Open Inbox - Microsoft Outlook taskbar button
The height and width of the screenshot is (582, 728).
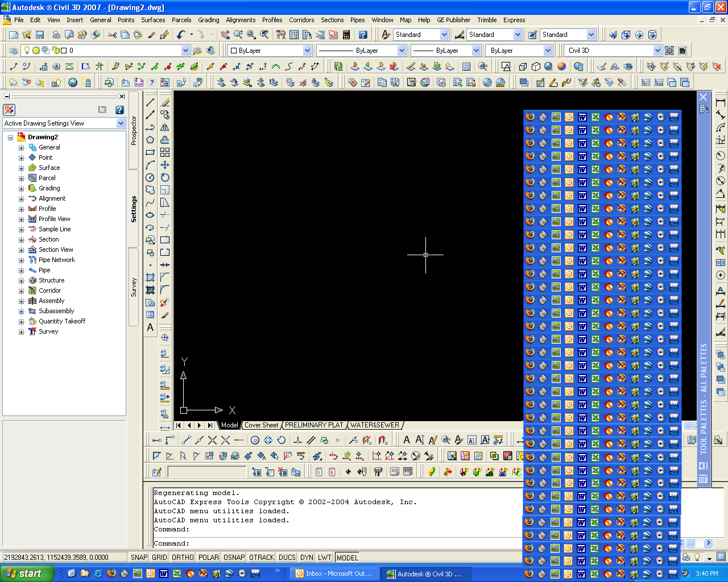click(x=334, y=573)
